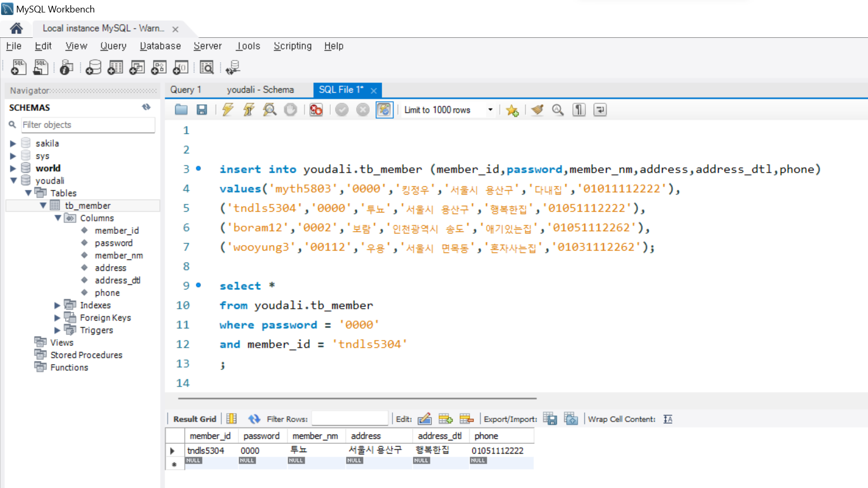
Task: Expand the world schema
Action: [x=13, y=168]
